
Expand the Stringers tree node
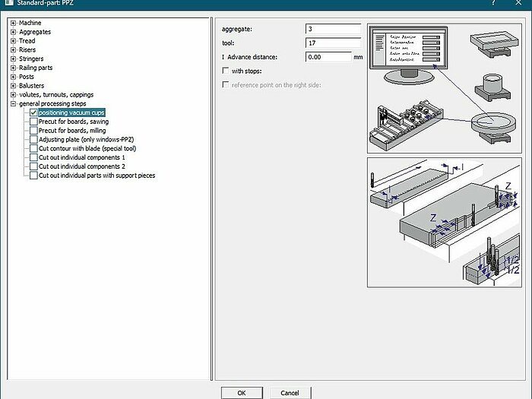tap(13, 59)
